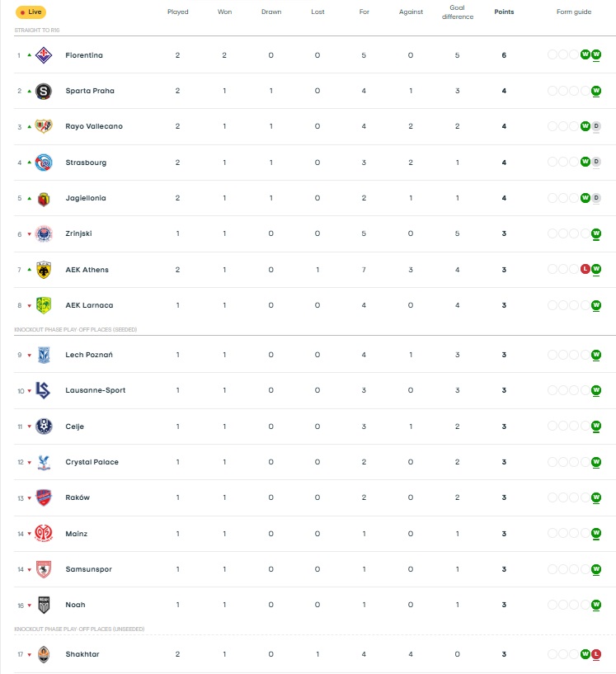The width and height of the screenshot is (616, 674).
Task: Click the Samsunspor team name
Action: [87, 569]
